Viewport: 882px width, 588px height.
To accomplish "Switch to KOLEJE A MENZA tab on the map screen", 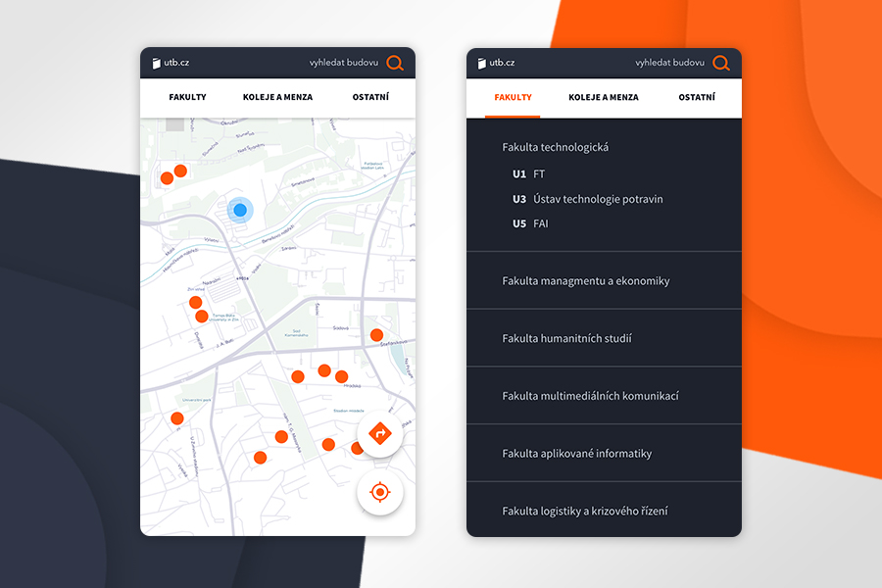I will [277, 98].
